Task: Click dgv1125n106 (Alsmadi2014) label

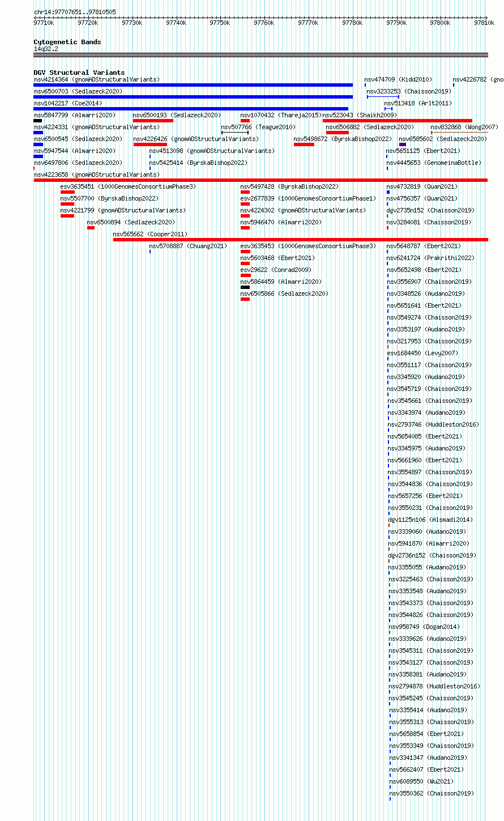Action: pos(430,520)
